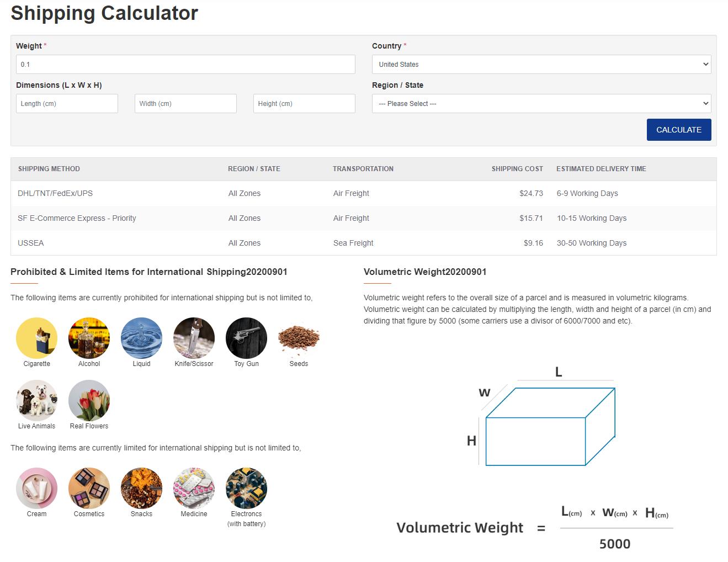Click the Seeds icon
This screenshot has width=728, height=562.
299,338
